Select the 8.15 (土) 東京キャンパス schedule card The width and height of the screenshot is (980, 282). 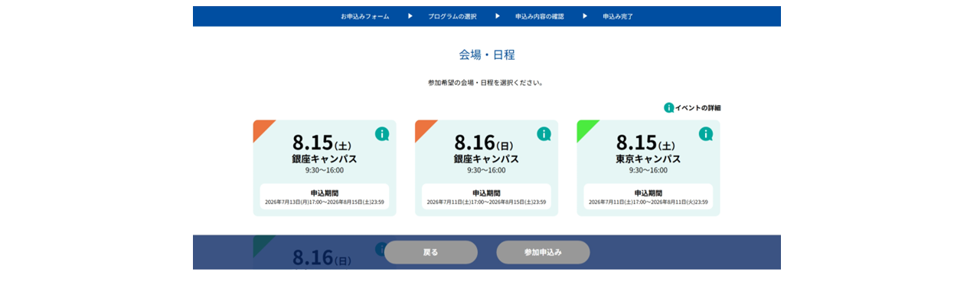648,168
